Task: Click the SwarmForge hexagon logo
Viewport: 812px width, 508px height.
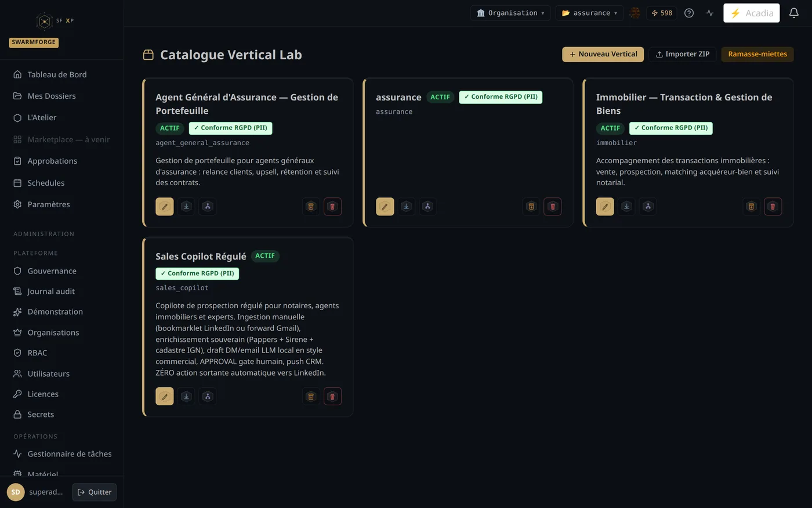Action: tap(44, 21)
